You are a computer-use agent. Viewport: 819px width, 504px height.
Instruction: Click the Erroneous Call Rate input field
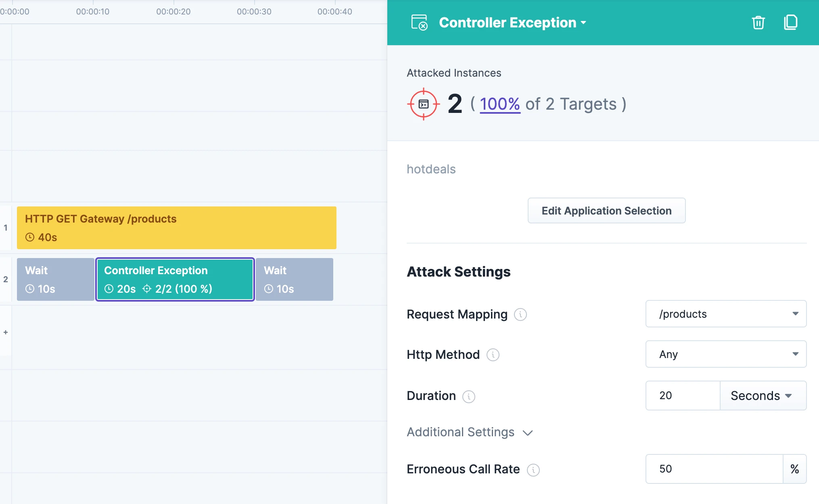click(x=714, y=469)
